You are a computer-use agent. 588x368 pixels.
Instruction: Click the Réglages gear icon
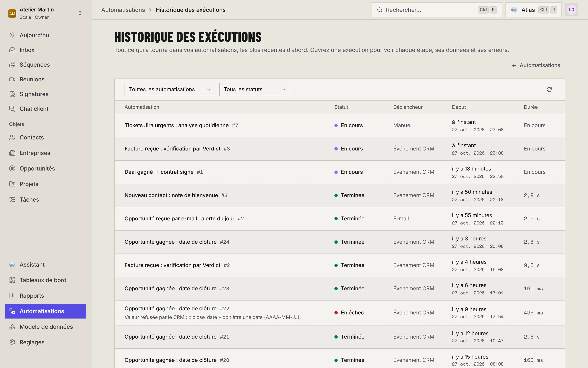coord(12,342)
